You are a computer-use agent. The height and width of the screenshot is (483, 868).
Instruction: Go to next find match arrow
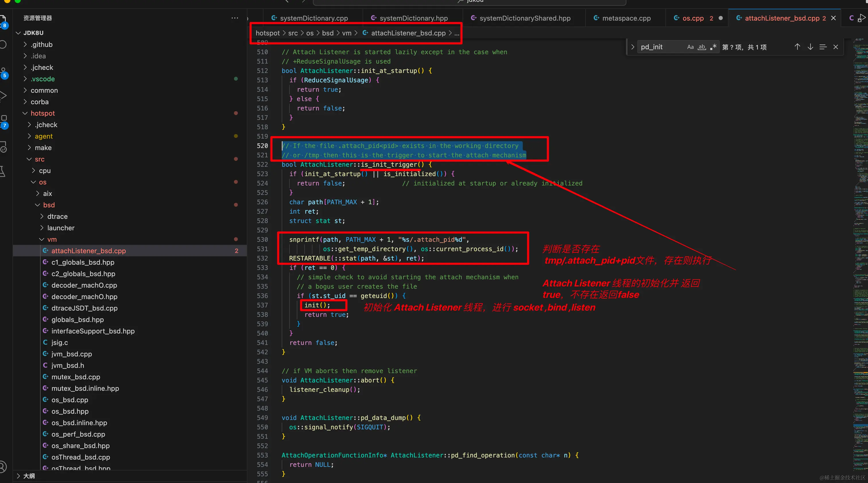click(x=810, y=47)
